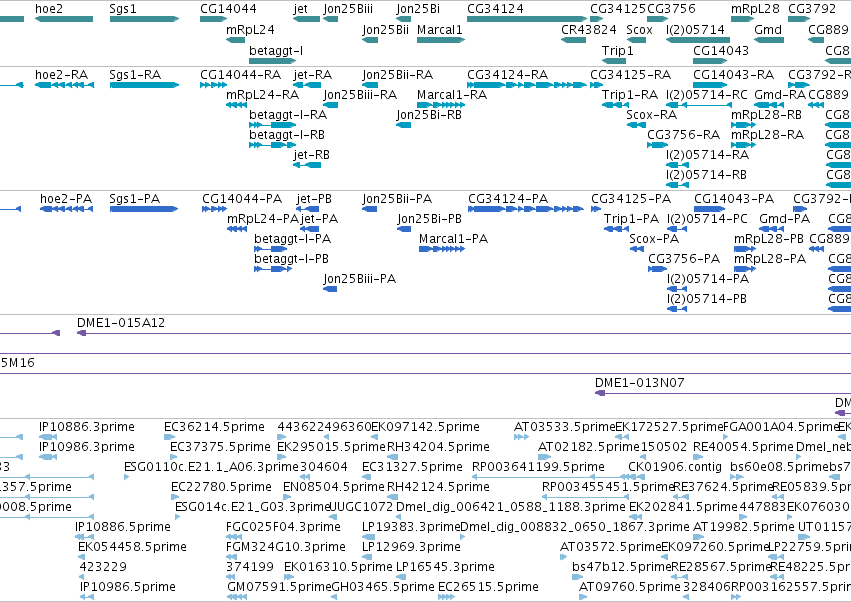Click the CR43824 gene feature
The height and width of the screenshot is (602, 851).
pyautogui.click(x=573, y=40)
